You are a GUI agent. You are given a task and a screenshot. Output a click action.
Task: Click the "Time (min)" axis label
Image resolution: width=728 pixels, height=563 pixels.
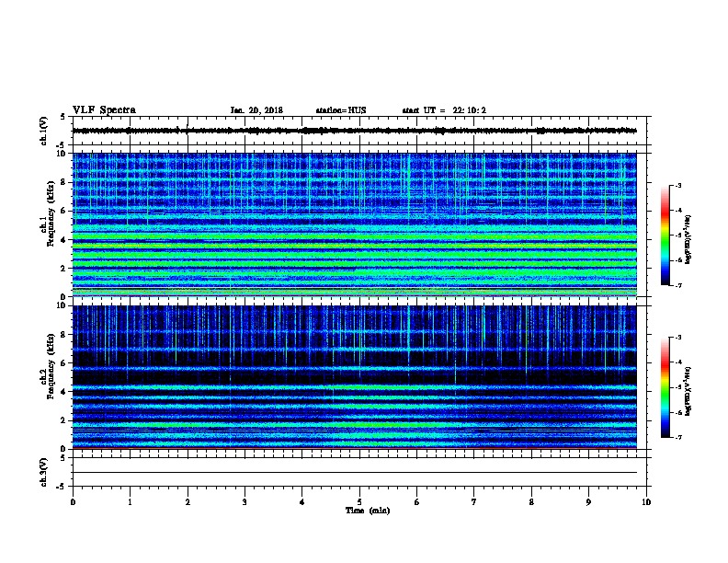click(x=368, y=511)
